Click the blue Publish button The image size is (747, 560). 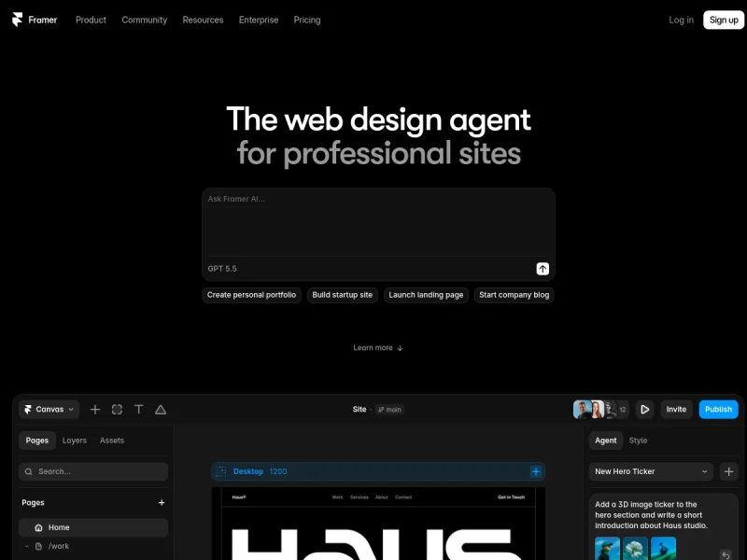pyautogui.click(x=718, y=410)
